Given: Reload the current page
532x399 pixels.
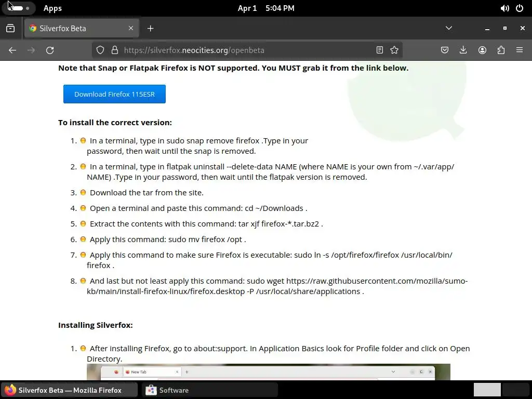Looking at the screenshot, I should (x=50, y=50).
